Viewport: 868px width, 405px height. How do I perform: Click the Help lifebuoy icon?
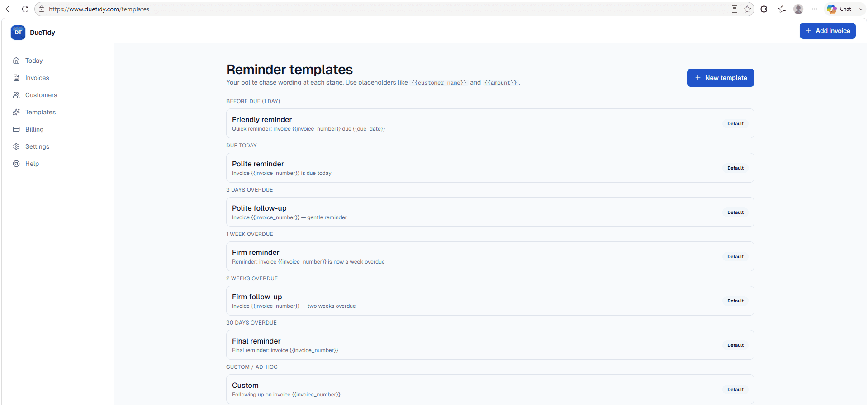[16, 164]
